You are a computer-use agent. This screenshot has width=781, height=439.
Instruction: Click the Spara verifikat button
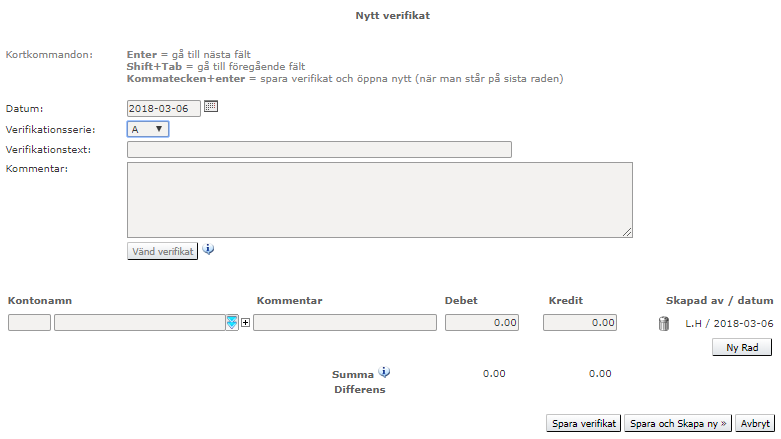tap(584, 423)
